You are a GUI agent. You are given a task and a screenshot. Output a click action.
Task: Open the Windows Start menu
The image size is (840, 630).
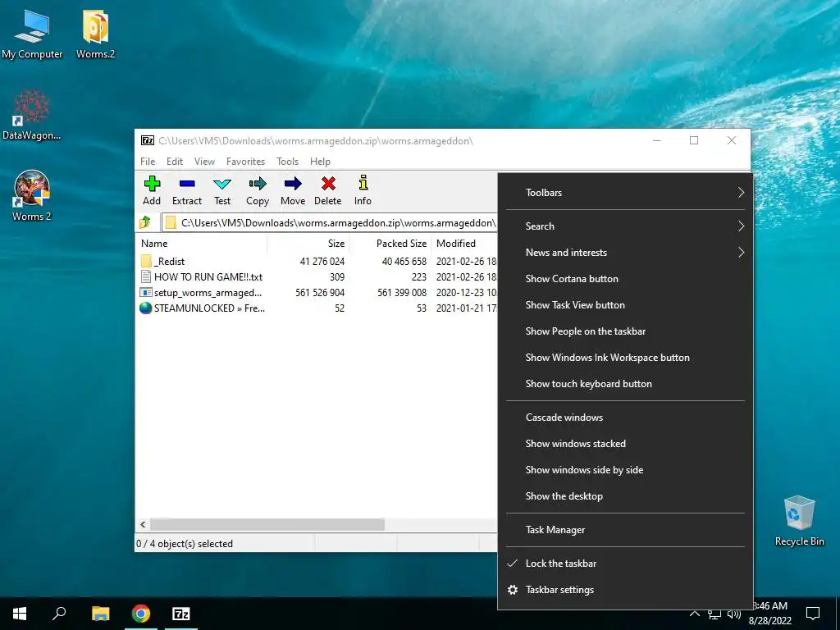[x=20, y=614]
